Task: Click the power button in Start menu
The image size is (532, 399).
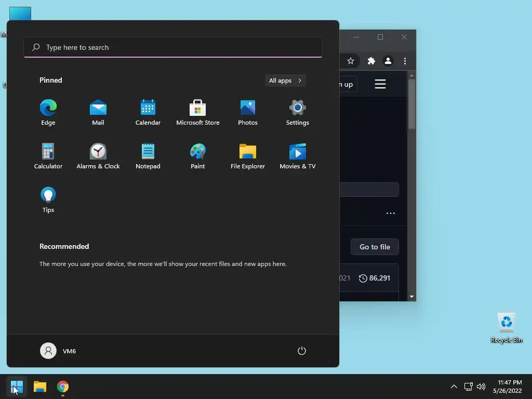Action: point(302,351)
